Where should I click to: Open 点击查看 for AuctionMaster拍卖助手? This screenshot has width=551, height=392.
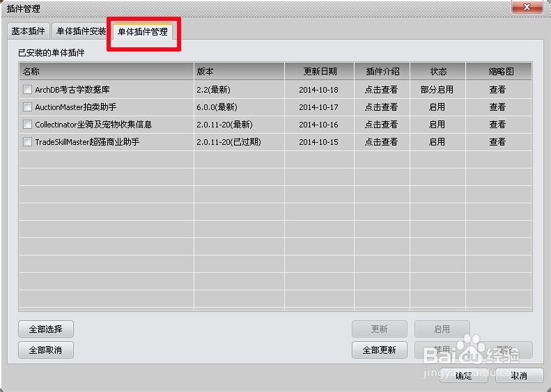381,107
